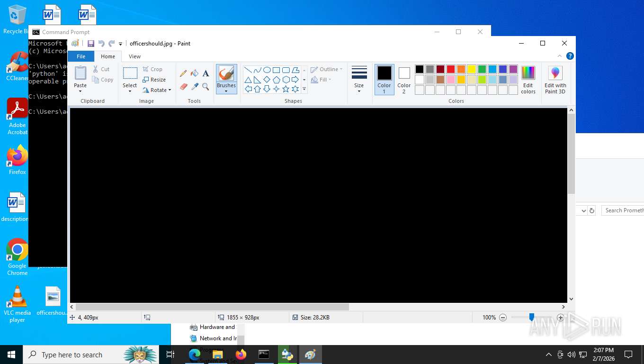The height and width of the screenshot is (364, 644).
Task: Switch to the View ribbon tab
Action: click(x=134, y=56)
